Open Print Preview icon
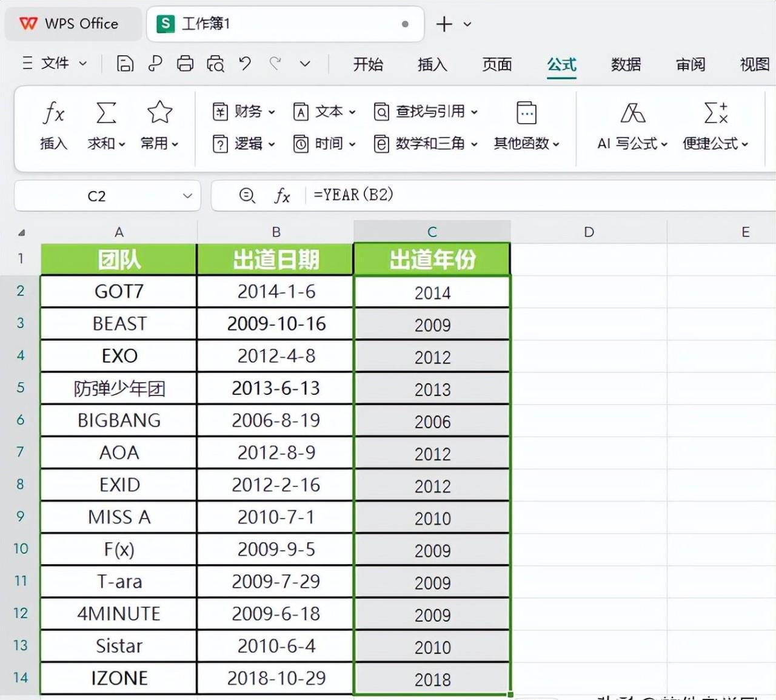This screenshot has height=700, width=776. [x=215, y=63]
